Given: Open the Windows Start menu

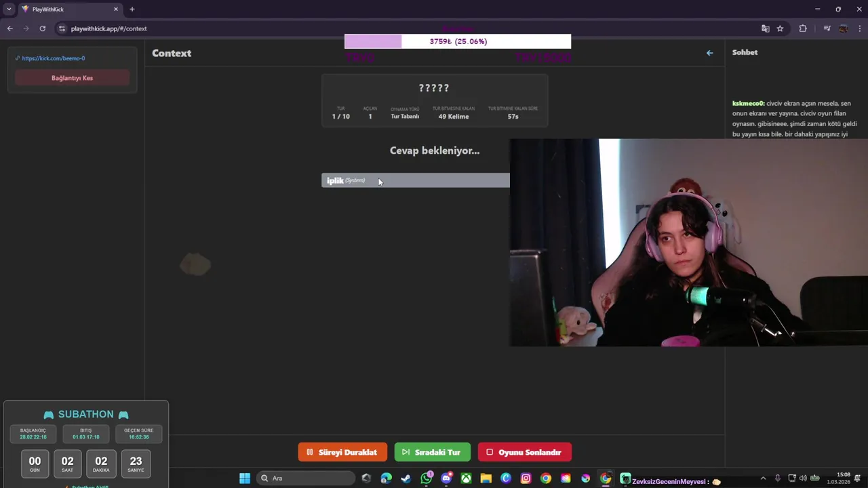Looking at the screenshot, I should coord(245,479).
